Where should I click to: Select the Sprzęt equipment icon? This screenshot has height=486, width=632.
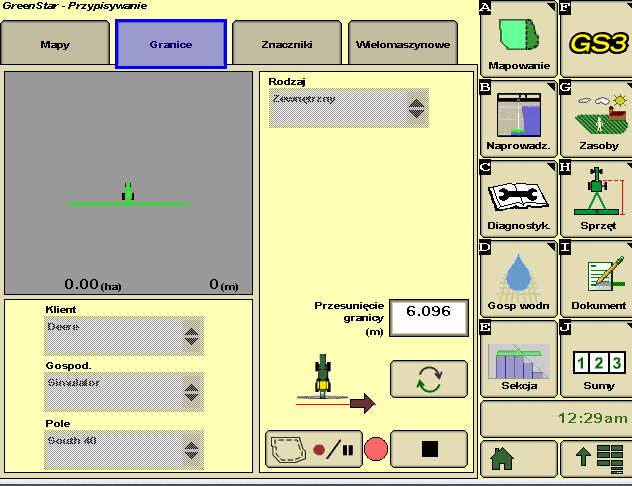597,199
